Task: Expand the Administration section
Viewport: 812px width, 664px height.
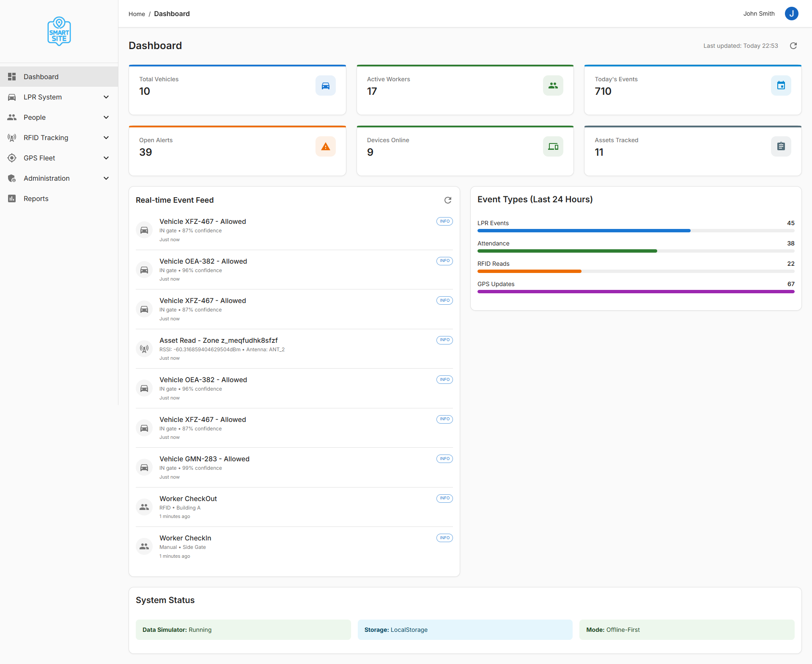Action: [x=106, y=178]
